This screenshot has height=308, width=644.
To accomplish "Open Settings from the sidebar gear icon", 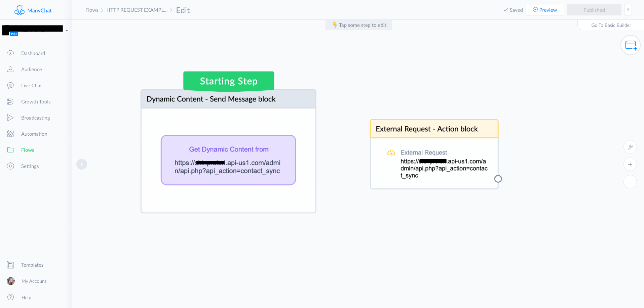I will click(10, 166).
